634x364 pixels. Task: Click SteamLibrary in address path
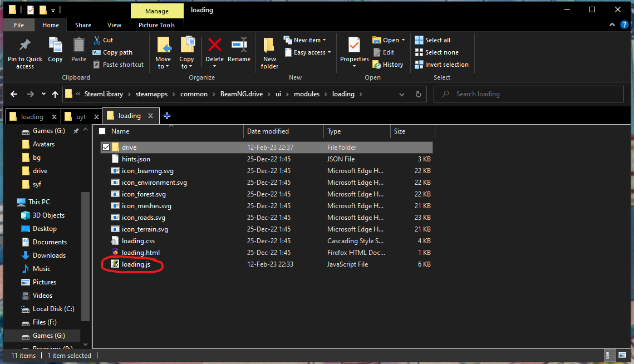click(104, 94)
